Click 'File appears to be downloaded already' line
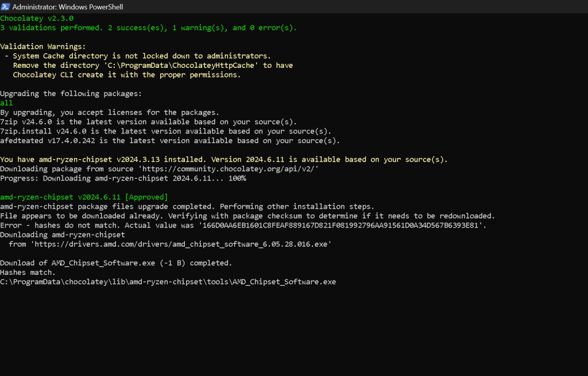This screenshot has height=376, width=588. coord(247,216)
